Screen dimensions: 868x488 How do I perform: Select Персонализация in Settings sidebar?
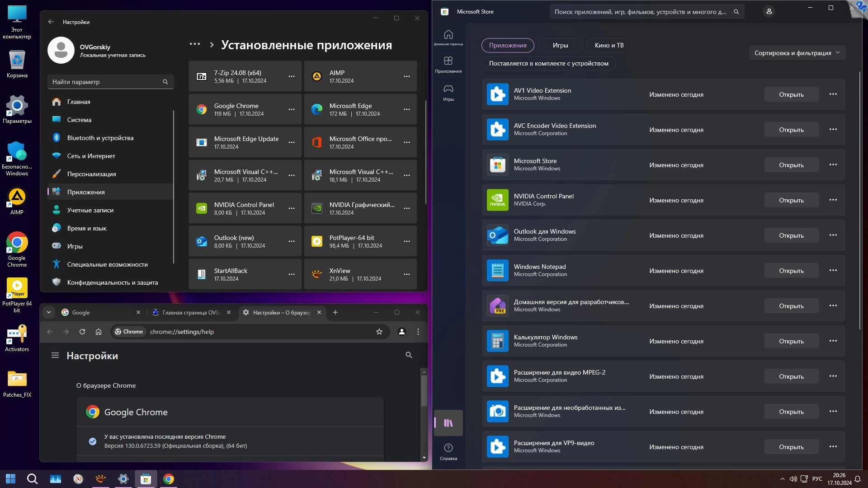[x=91, y=174]
